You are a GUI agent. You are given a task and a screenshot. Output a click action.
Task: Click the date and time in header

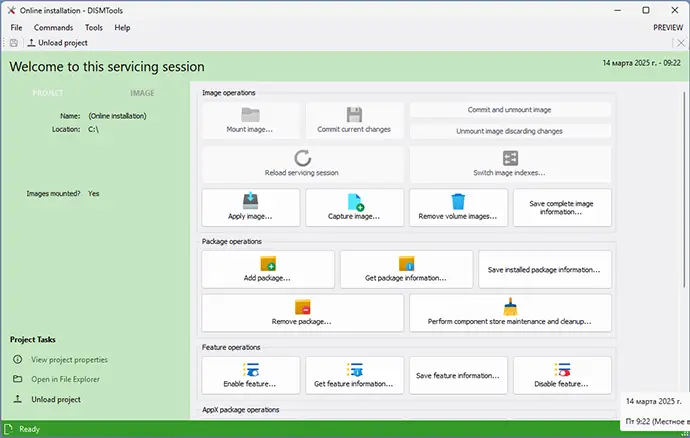point(641,63)
